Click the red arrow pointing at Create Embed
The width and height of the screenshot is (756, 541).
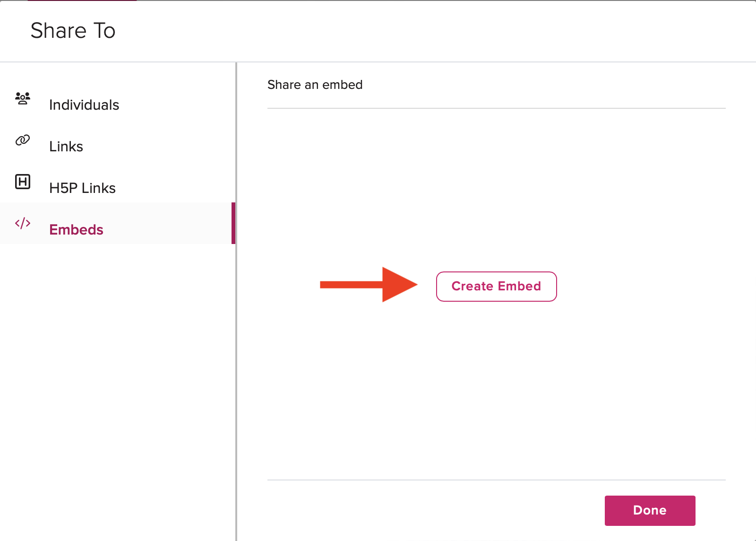pyautogui.click(x=369, y=285)
